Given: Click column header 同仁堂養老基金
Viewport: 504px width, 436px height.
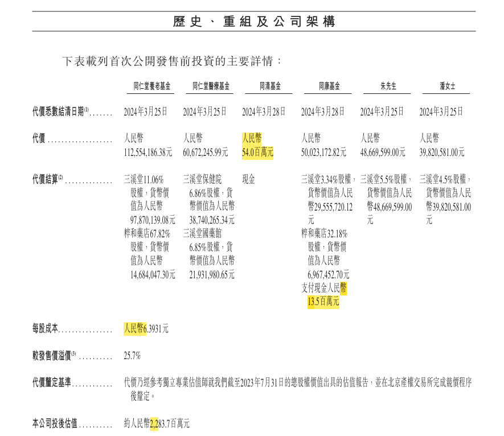Looking at the screenshot, I should pyautogui.click(x=152, y=86).
